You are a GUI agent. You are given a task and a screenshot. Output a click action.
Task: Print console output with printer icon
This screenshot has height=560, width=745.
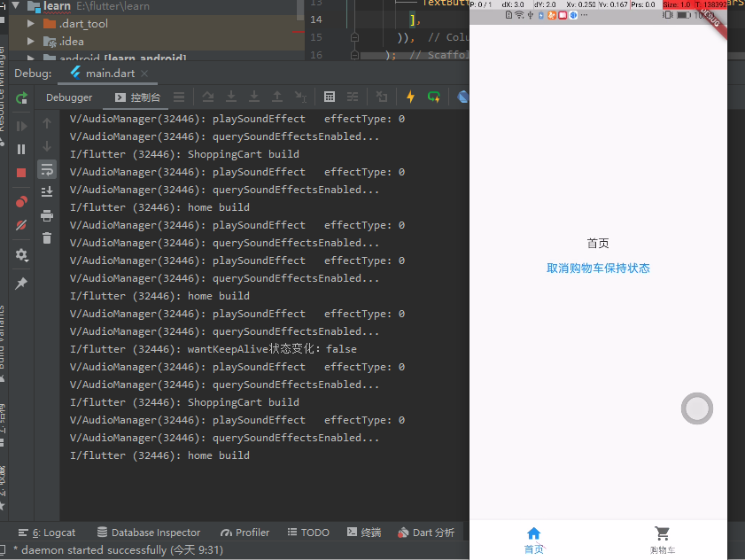[47, 215]
